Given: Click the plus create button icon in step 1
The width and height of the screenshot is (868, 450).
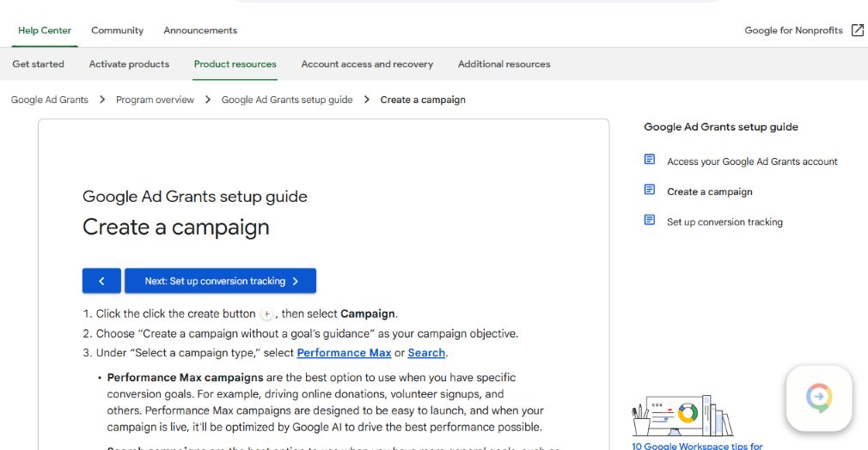Looking at the screenshot, I should pos(266,313).
